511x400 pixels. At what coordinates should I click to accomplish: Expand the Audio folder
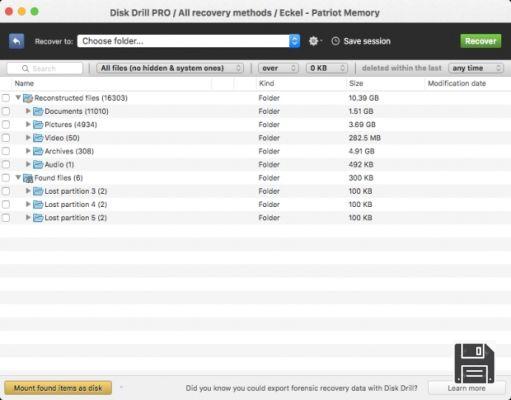click(x=28, y=164)
